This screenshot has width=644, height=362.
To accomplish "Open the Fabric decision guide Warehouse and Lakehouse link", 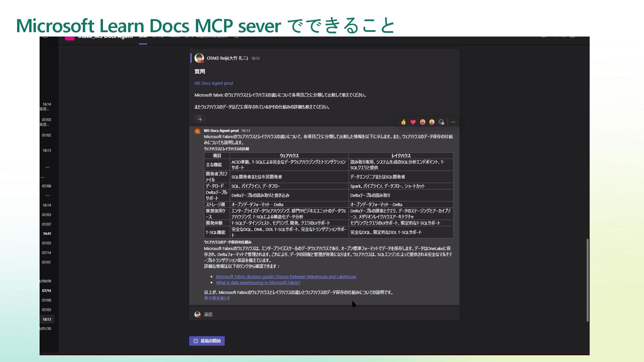I will (x=286, y=277).
